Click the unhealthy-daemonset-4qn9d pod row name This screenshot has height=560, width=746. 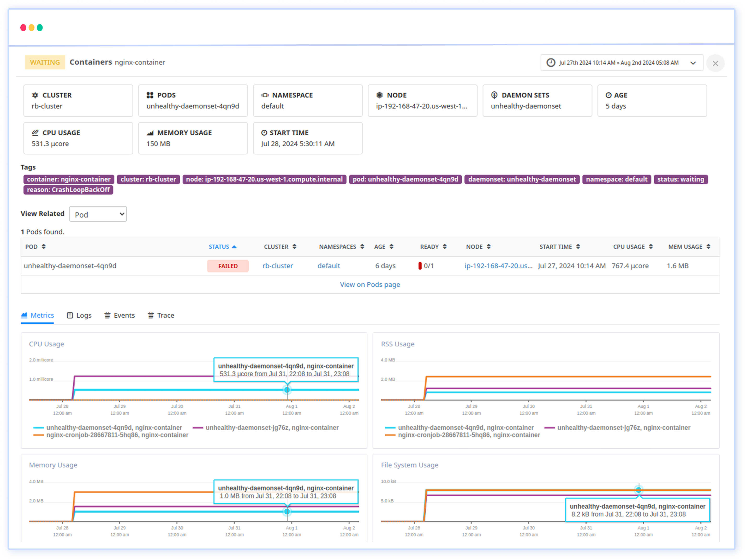point(70,266)
